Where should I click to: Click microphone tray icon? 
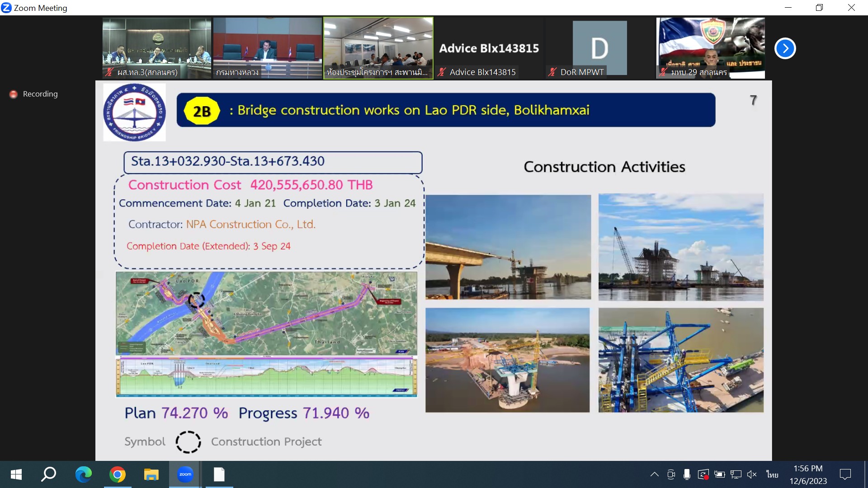pyautogui.click(x=687, y=474)
